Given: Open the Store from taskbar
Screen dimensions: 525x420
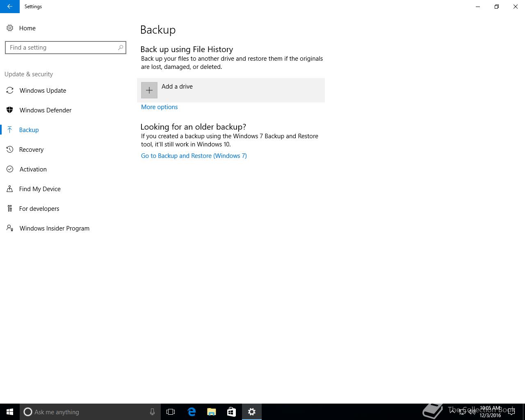Looking at the screenshot, I should click(x=231, y=412).
